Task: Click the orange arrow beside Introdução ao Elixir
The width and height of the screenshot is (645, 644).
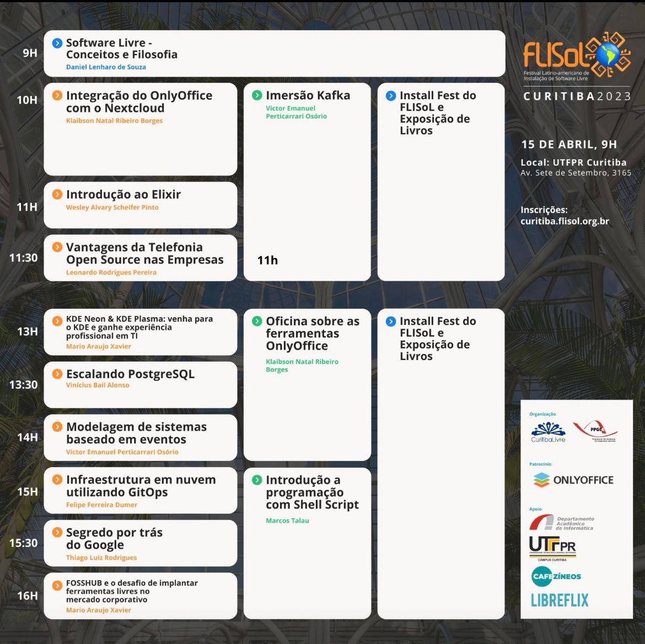Action: (x=57, y=194)
